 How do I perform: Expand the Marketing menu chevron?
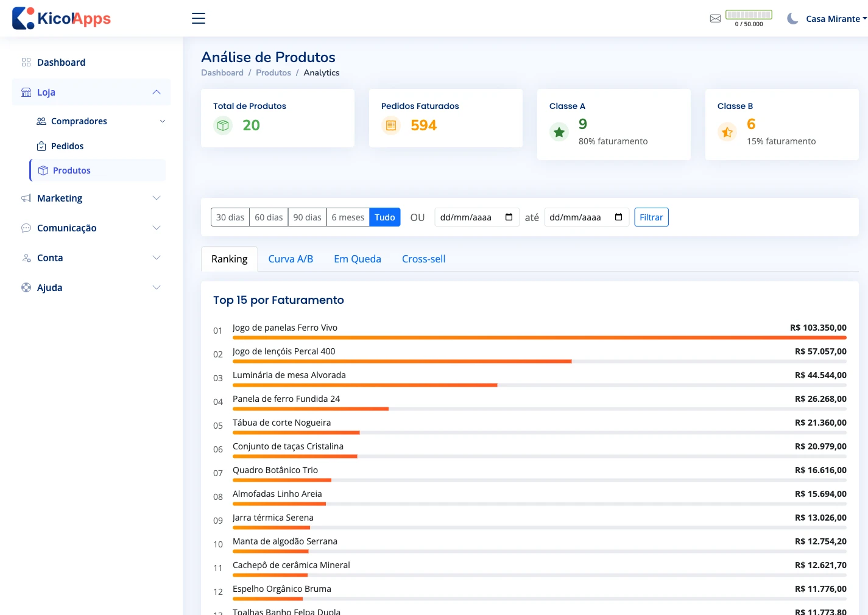tap(157, 198)
